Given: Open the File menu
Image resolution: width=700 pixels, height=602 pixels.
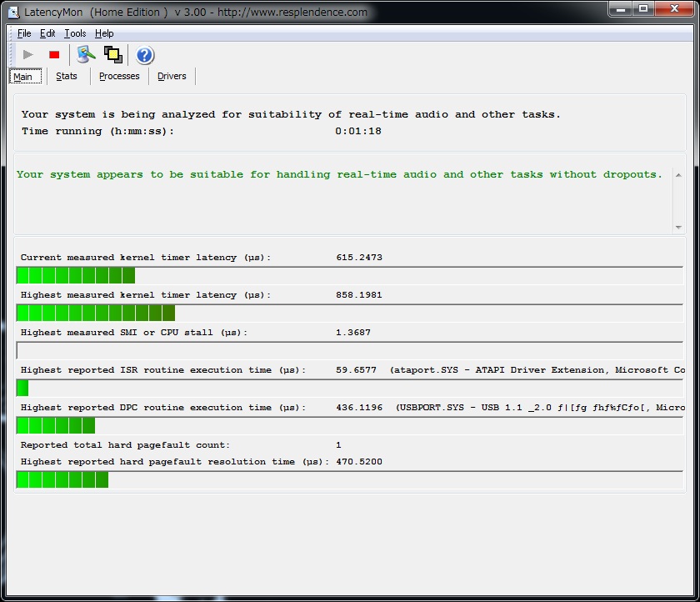Looking at the screenshot, I should (x=24, y=33).
